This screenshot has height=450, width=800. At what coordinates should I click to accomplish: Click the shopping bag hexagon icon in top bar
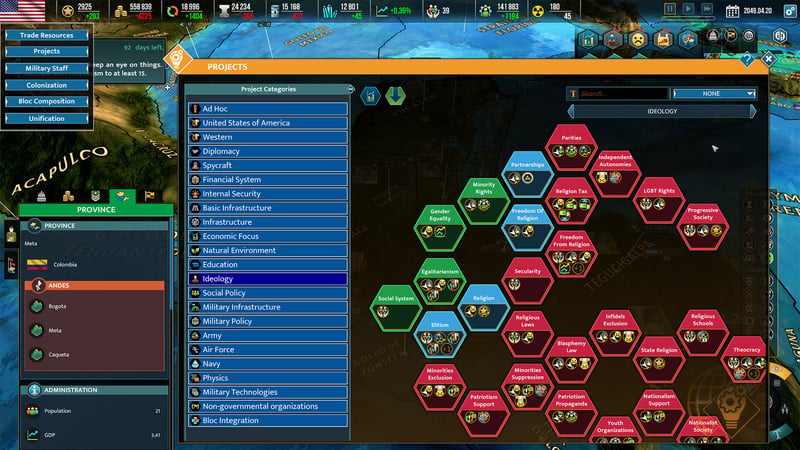[x=663, y=39]
